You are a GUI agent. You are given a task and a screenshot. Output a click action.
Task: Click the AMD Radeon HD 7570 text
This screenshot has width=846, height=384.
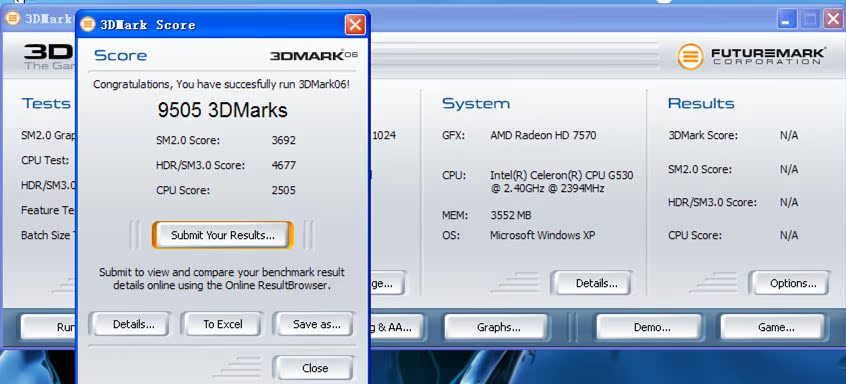pos(543,135)
